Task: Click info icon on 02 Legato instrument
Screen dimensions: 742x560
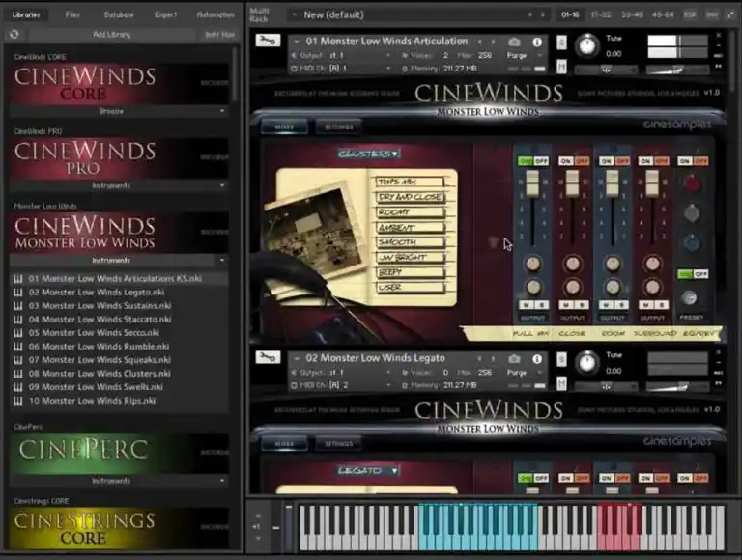Action: tap(537, 359)
